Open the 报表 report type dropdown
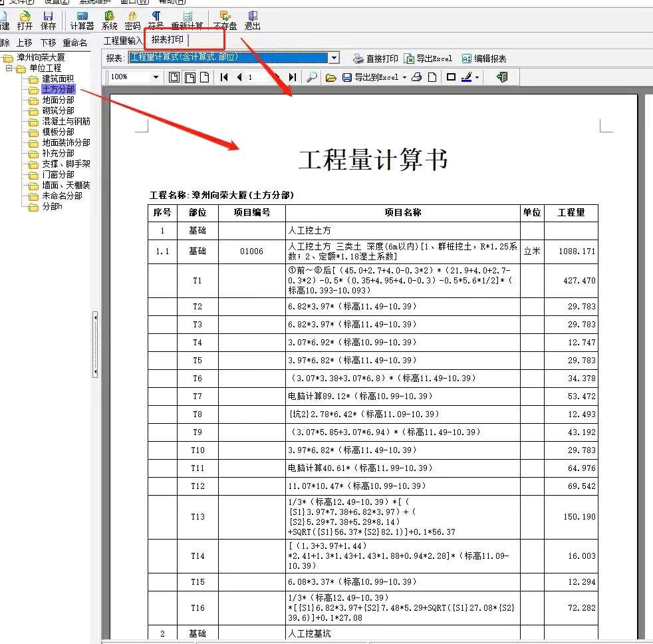 click(x=334, y=57)
